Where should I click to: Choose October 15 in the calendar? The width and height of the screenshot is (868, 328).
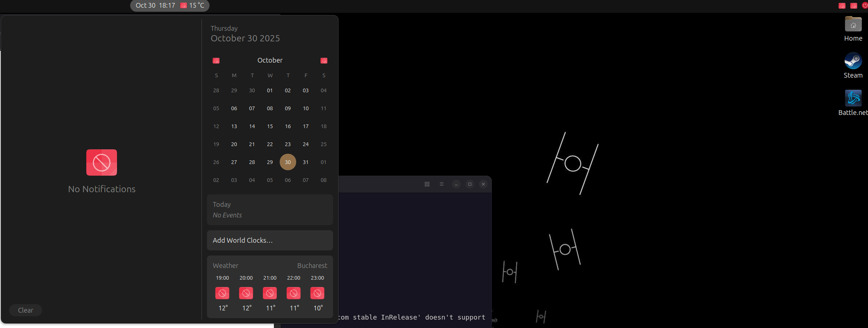(x=270, y=126)
